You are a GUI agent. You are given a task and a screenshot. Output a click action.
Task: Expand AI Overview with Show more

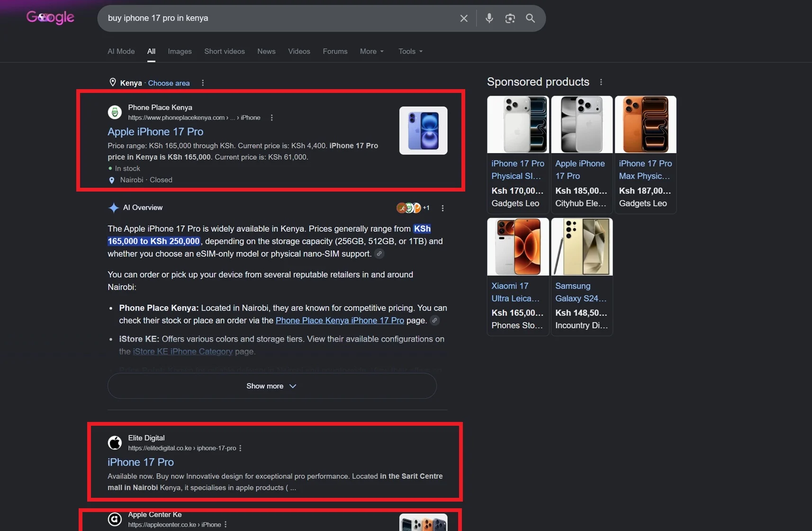pos(272,386)
